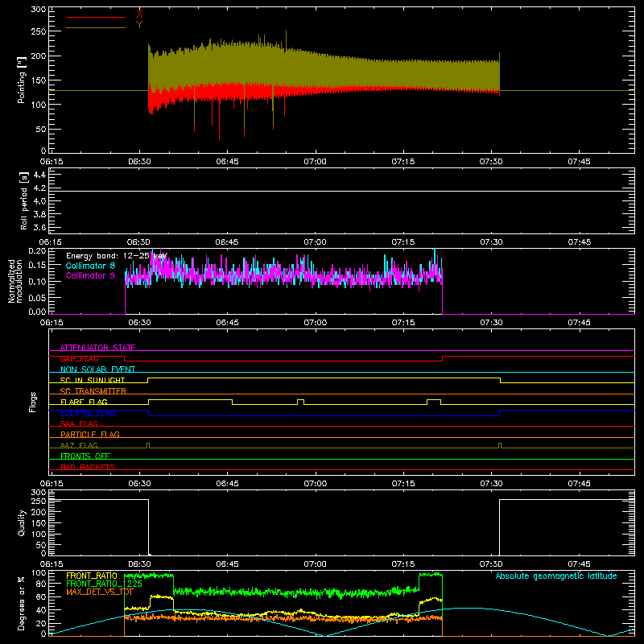Click the 250 value on Pointing axis
This screenshot has height=644, width=644.
(39, 31)
